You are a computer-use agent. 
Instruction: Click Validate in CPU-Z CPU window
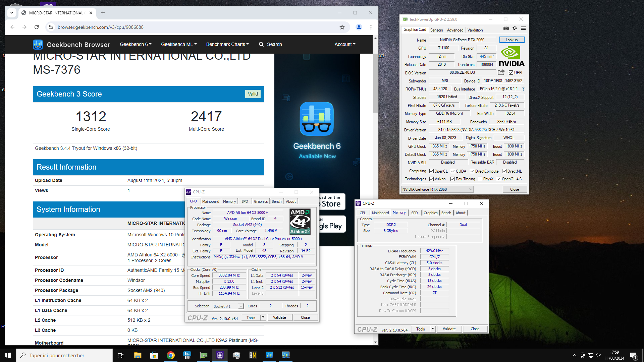[279, 317]
